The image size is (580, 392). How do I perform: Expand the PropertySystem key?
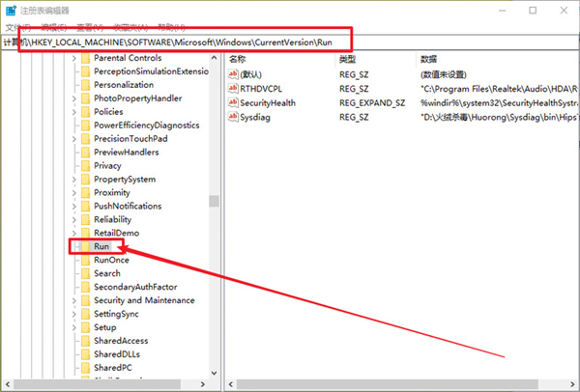(74, 180)
